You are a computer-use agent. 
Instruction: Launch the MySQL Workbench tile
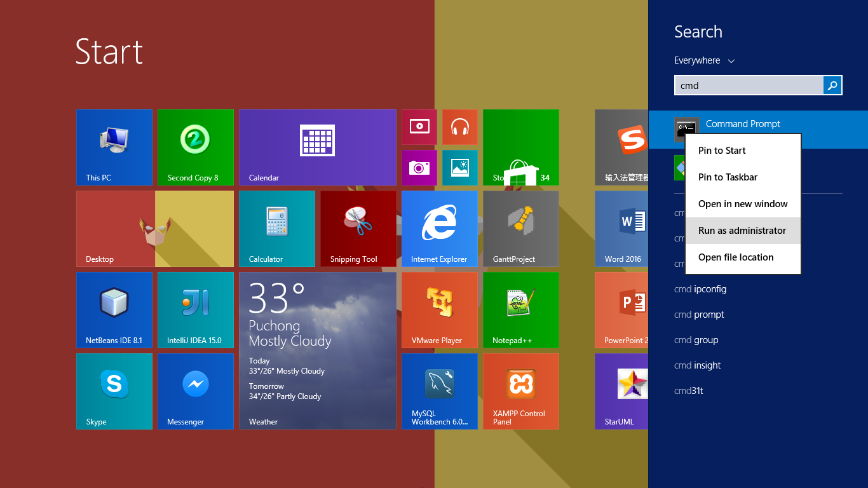[x=439, y=391]
